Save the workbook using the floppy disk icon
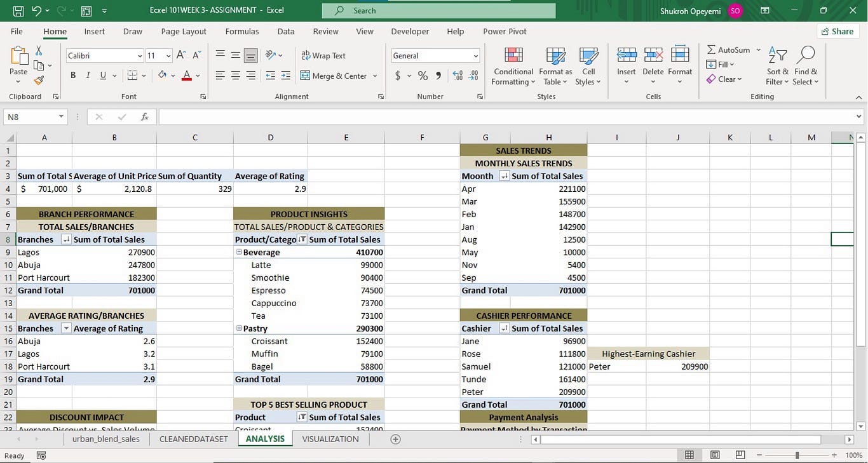Screen dimensions: 868x463 click(x=18, y=11)
